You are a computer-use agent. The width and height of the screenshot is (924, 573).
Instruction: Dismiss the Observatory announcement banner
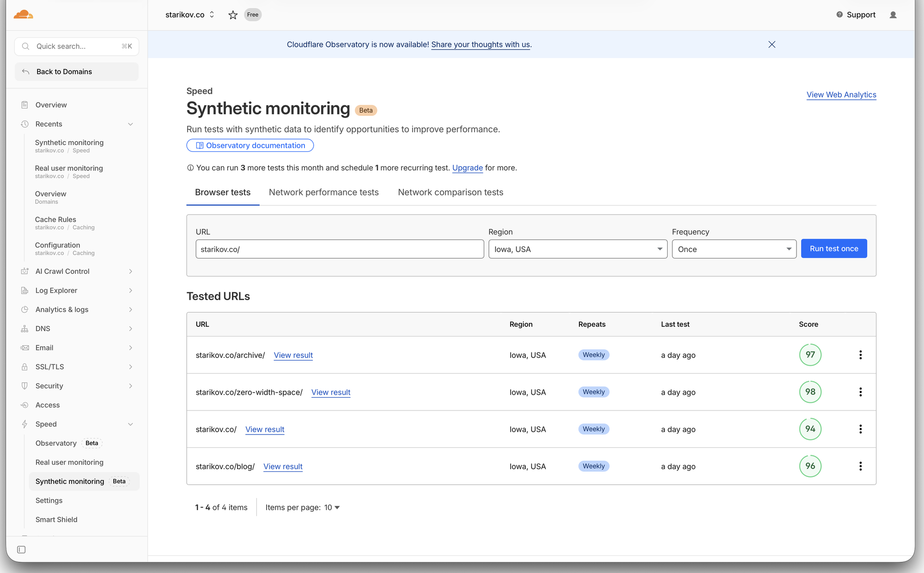[x=772, y=44]
